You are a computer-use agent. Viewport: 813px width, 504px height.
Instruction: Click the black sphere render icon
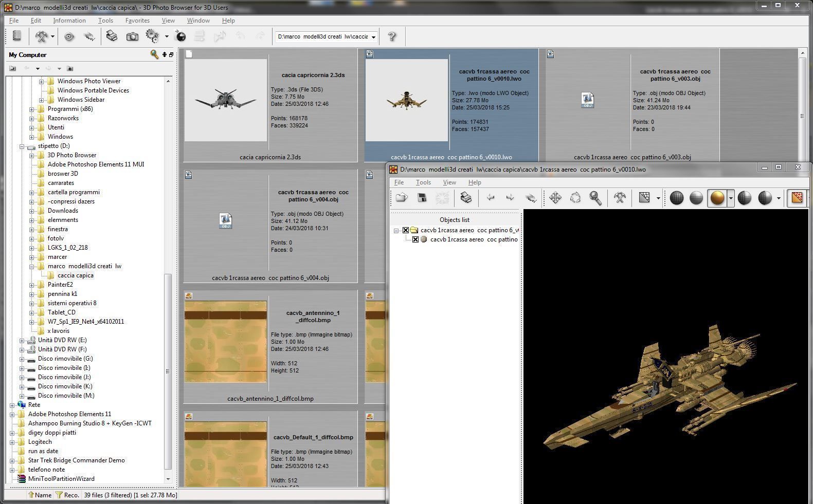(x=180, y=36)
